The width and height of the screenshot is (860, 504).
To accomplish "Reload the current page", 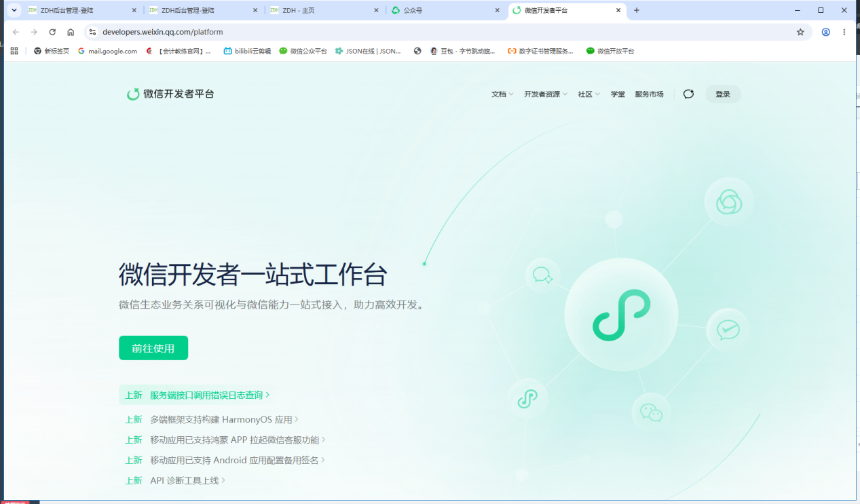I will (52, 32).
